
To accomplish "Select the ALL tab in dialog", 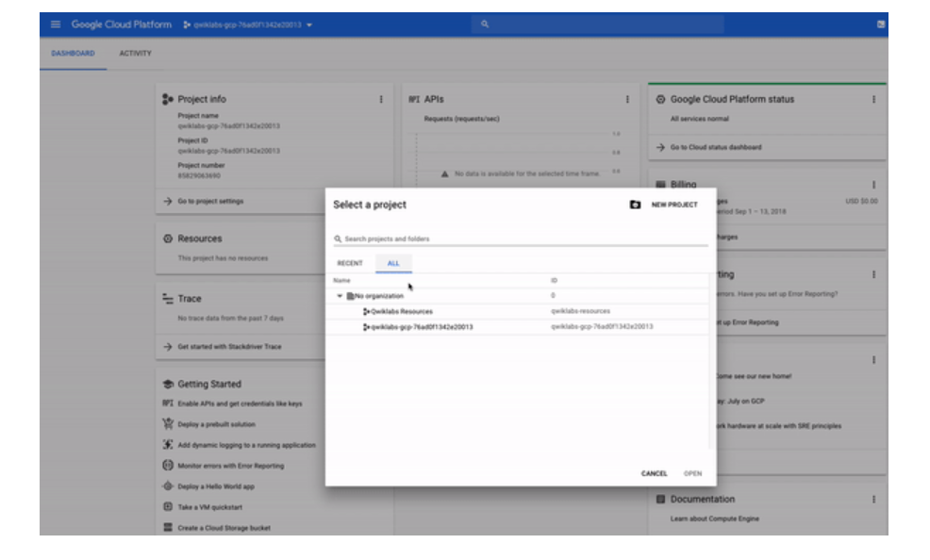I will [x=393, y=263].
